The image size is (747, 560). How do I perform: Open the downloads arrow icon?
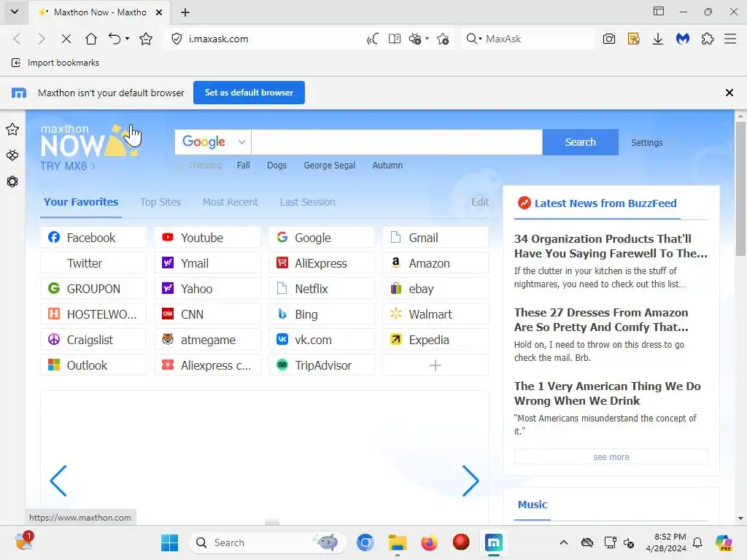pyautogui.click(x=658, y=39)
